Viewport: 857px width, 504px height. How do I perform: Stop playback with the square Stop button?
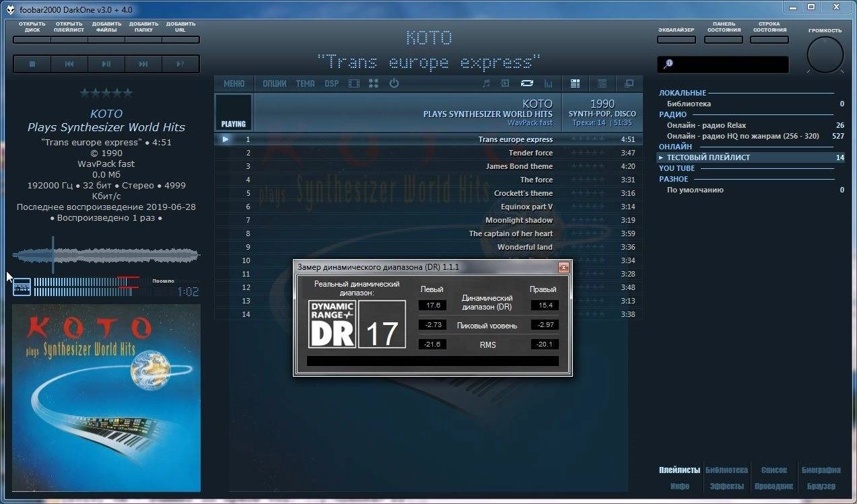click(32, 64)
